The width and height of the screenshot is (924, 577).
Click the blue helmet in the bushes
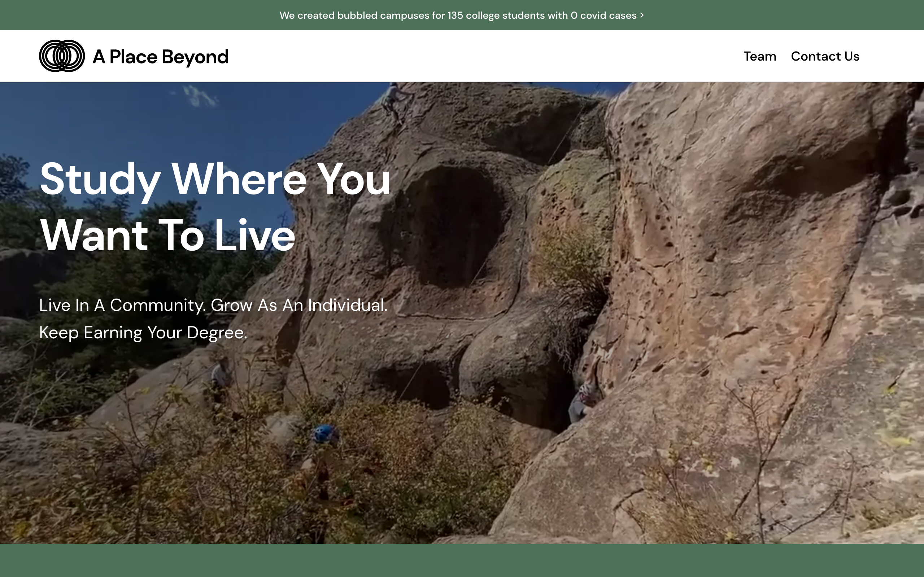tap(324, 434)
